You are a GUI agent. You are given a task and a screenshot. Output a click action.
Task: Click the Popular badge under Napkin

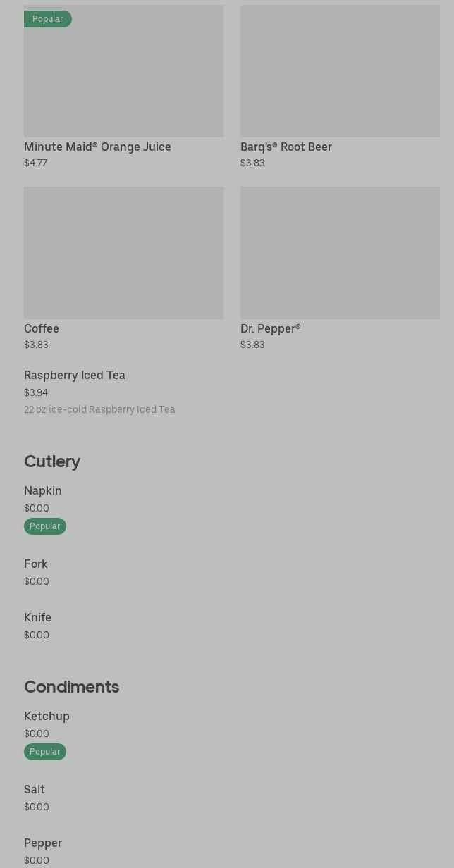[x=45, y=526]
